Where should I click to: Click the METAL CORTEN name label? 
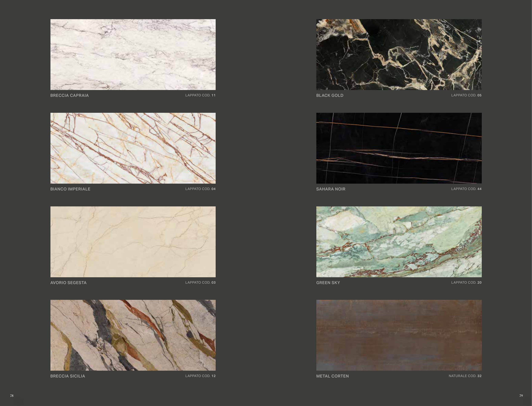pyautogui.click(x=332, y=376)
